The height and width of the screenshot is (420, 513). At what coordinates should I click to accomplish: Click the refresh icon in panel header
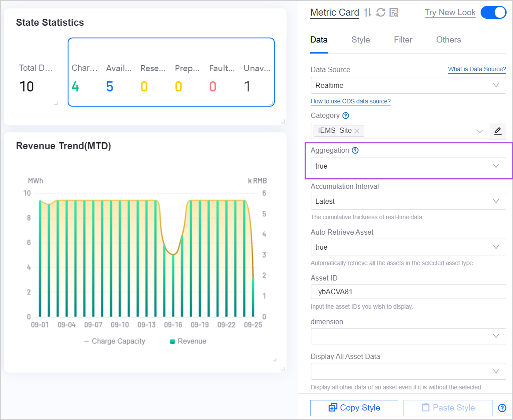click(x=381, y=12)
